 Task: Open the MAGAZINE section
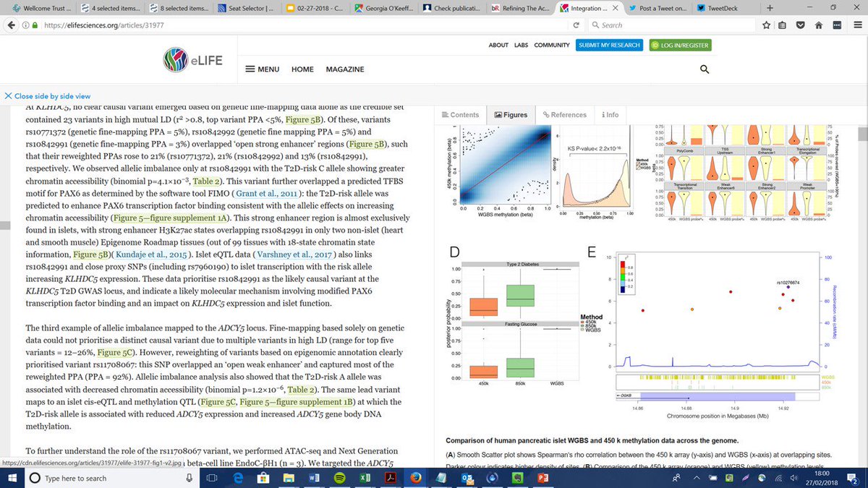pos(344,69)
